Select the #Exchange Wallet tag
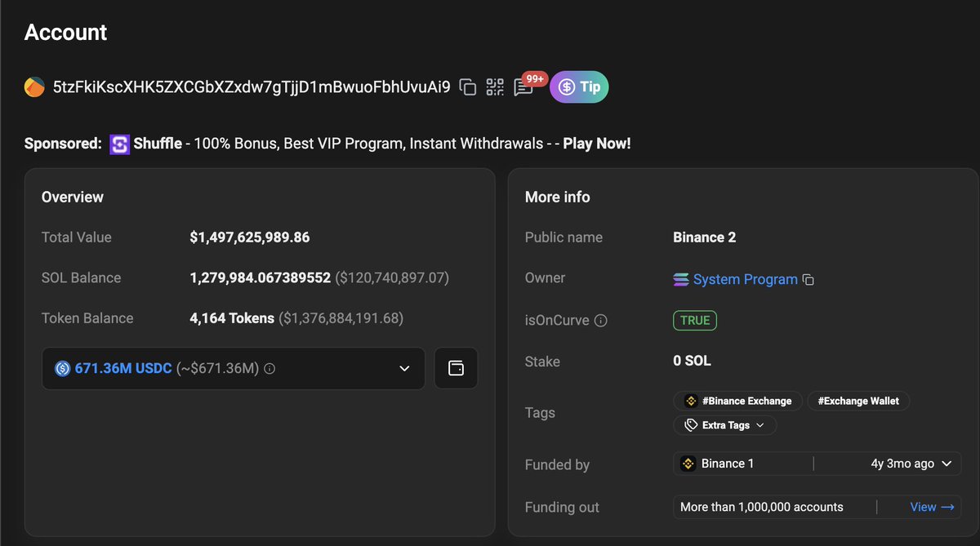The height and width of the screenshot is (546, 980). coord(858,401)
